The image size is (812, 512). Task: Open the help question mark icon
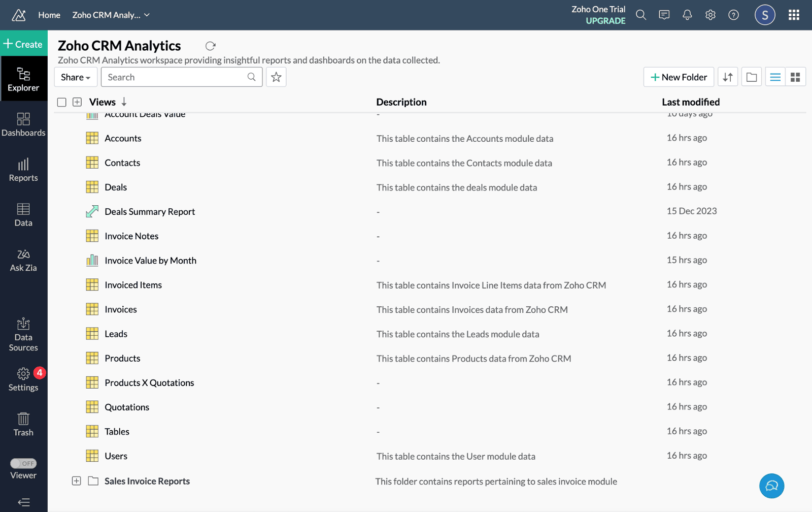(x=733, y=15)
